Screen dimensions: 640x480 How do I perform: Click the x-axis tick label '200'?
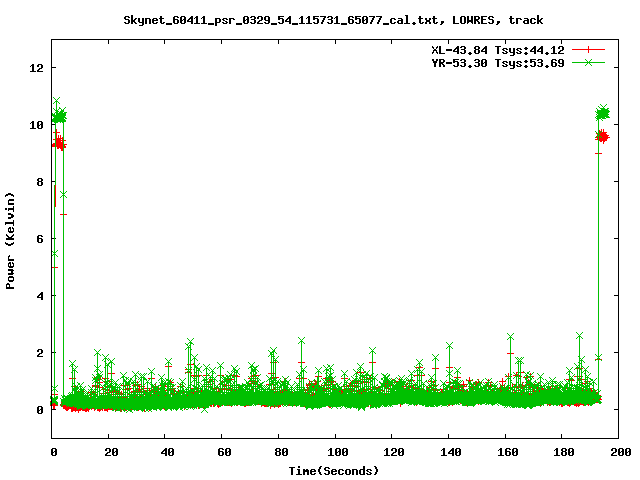pos(620,452)
